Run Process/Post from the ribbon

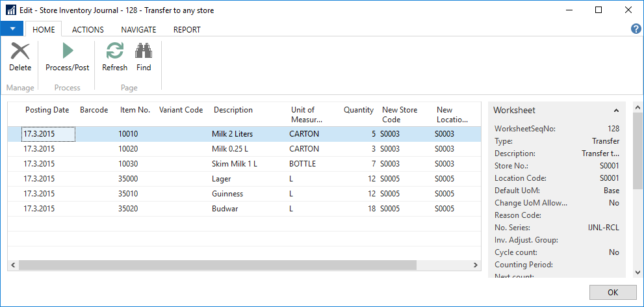click(67, 57)
